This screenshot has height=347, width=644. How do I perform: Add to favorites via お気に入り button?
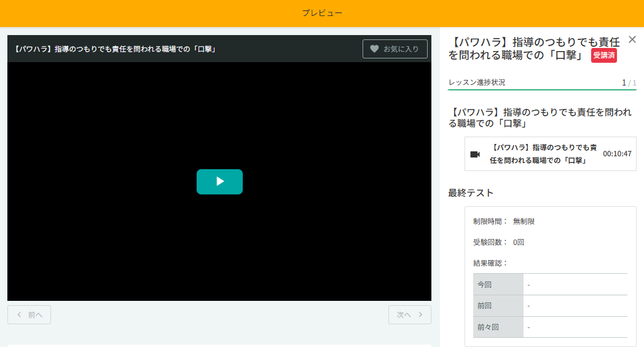click(395, 49)
